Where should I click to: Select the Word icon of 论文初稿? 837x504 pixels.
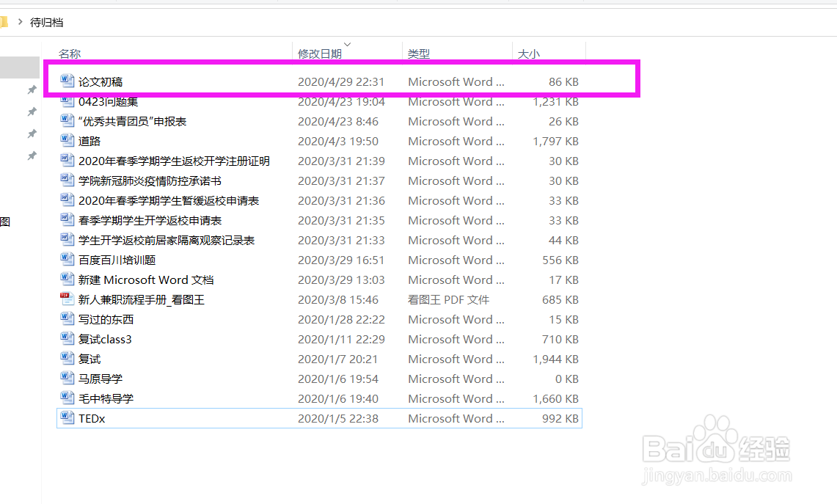67,81
